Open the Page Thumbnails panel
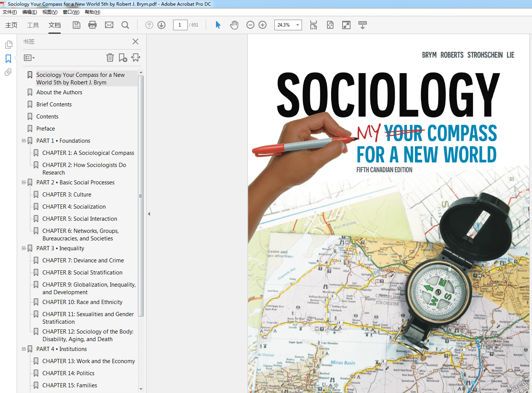 pos(9,44)
